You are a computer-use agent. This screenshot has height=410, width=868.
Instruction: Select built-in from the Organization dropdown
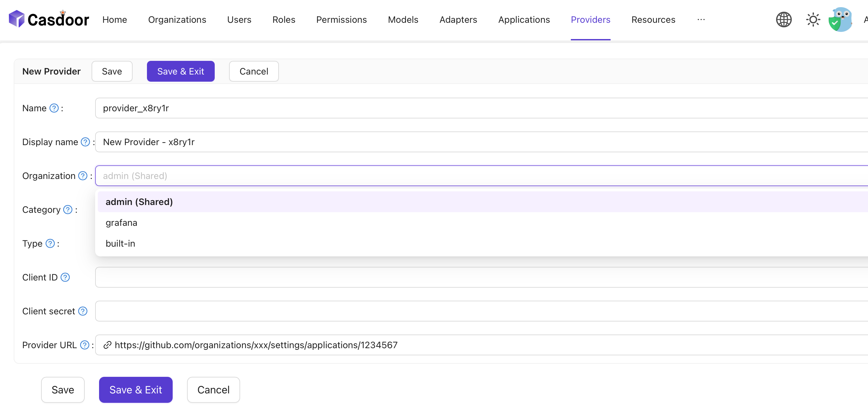(120, 243)
